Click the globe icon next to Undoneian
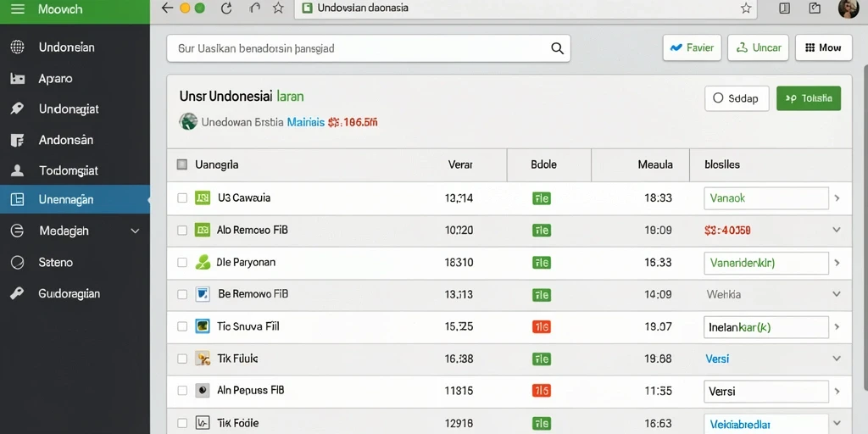This screenshot has height=434, width=868. [17, 47]
